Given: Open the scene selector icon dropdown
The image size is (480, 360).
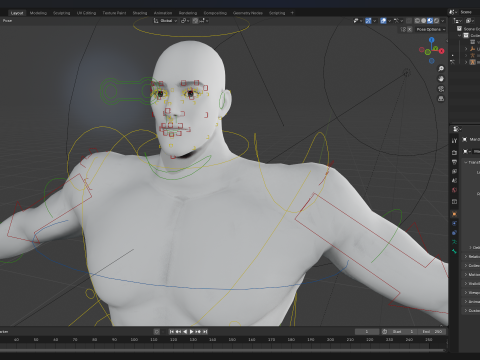Looking at the screenshot, I should click(452, 12).
